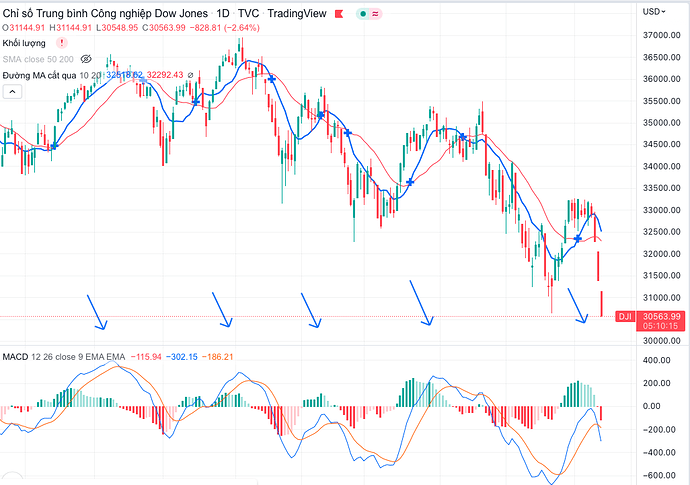
Task: Click the pink approximate-data symbol icon
Action: pyautogui.click(x=375, y=14)
